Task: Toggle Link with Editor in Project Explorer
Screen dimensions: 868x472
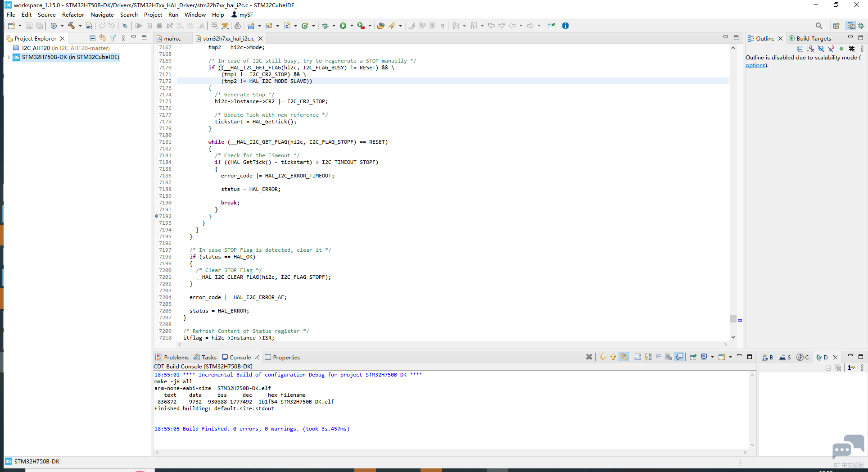Action: tap(103, 38)
